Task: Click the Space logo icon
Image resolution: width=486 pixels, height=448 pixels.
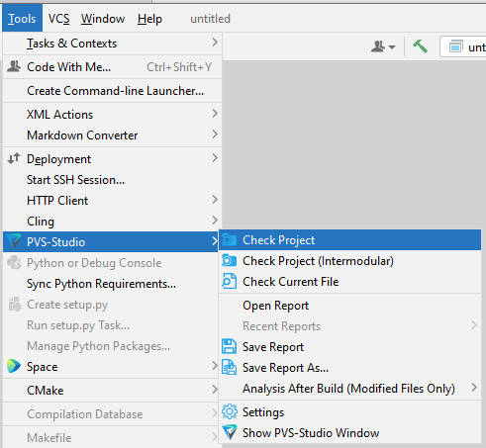Action: coord(14,366)
